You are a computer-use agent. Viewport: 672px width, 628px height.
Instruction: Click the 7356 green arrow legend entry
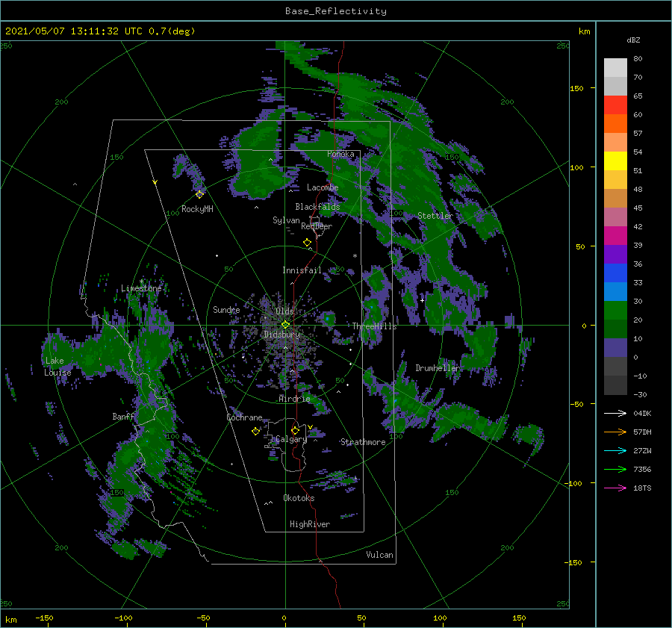[627, 470]
